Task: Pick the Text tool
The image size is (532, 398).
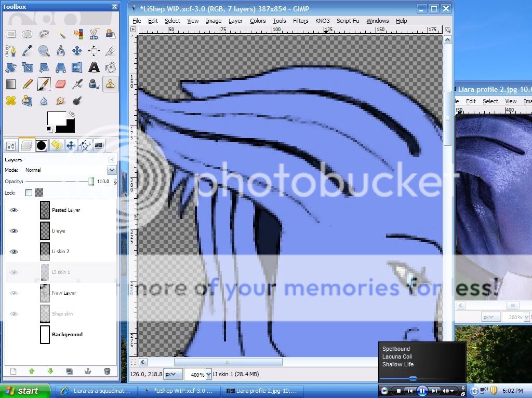Action: coord(94,67)
